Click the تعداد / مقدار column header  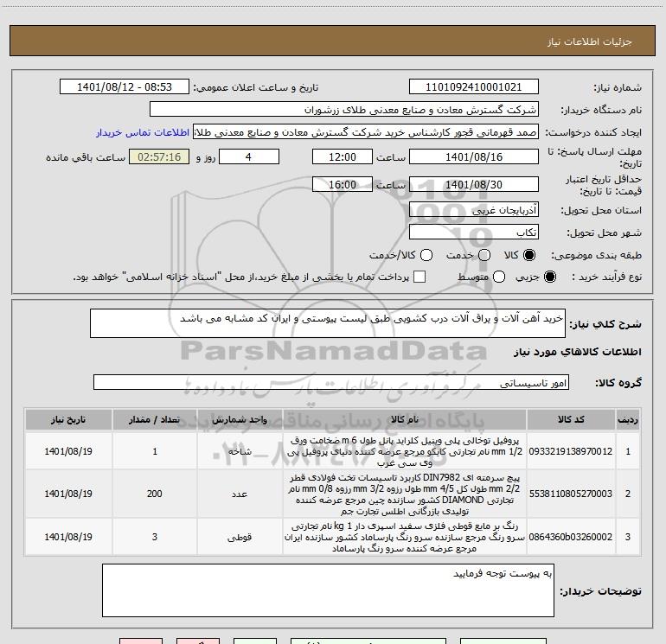click(x=155, y=419)
